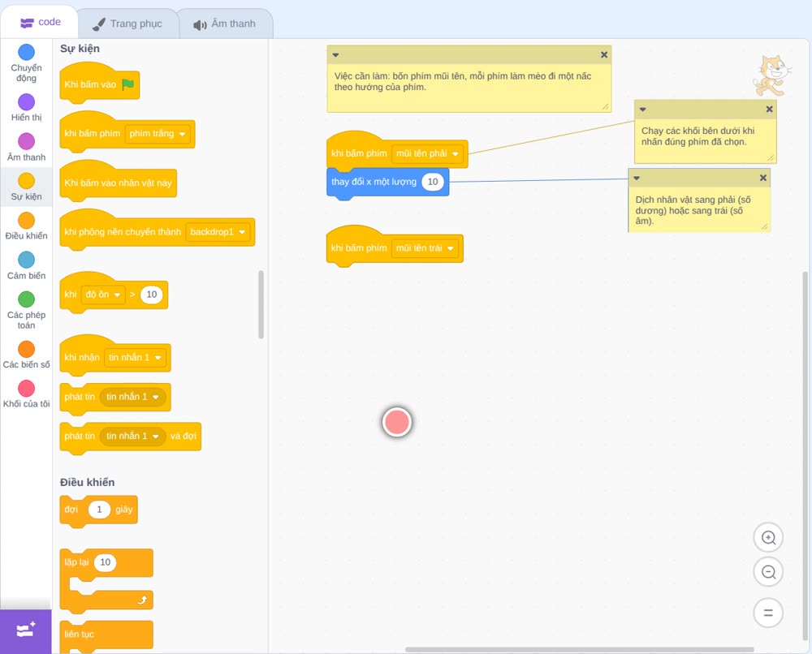The image size is (812, 654).
Task: Edit value 10 in thay đổi x block
Action: [x=433, y=182]
